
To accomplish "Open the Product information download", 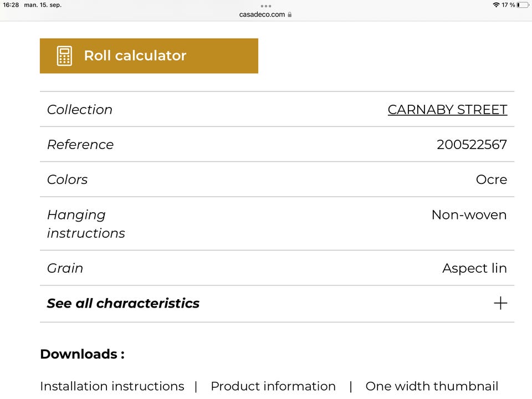I will [273, 386].
